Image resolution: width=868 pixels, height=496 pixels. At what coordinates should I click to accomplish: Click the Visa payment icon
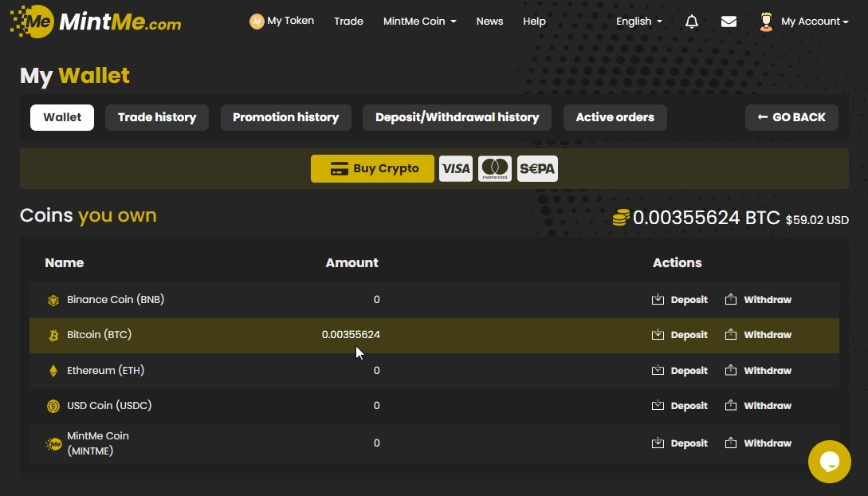pos(456,168)
